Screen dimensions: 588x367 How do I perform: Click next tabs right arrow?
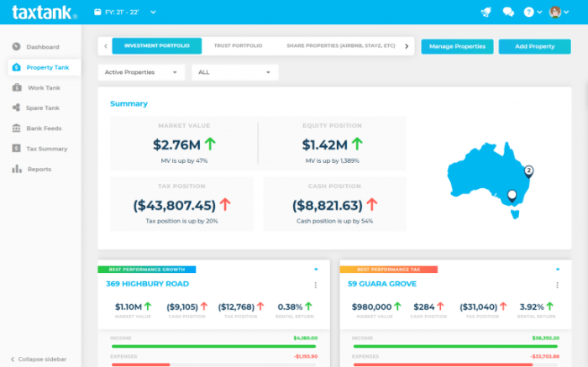point(407,46)
